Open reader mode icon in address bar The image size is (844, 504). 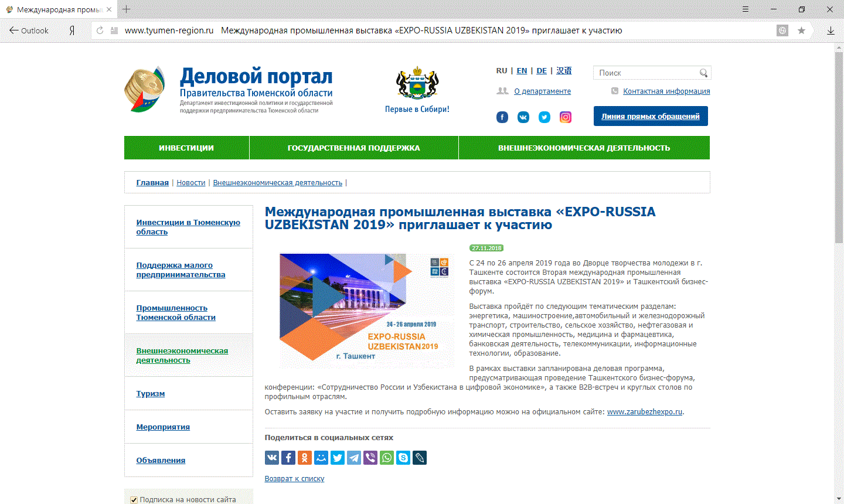[114, 30]
